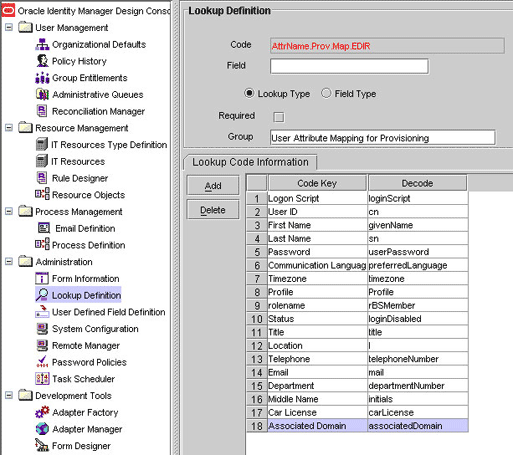The width and height of the screenshot is (513, 455).
Task: Click the departmentNumber decode cell
Action: point(418,386)
